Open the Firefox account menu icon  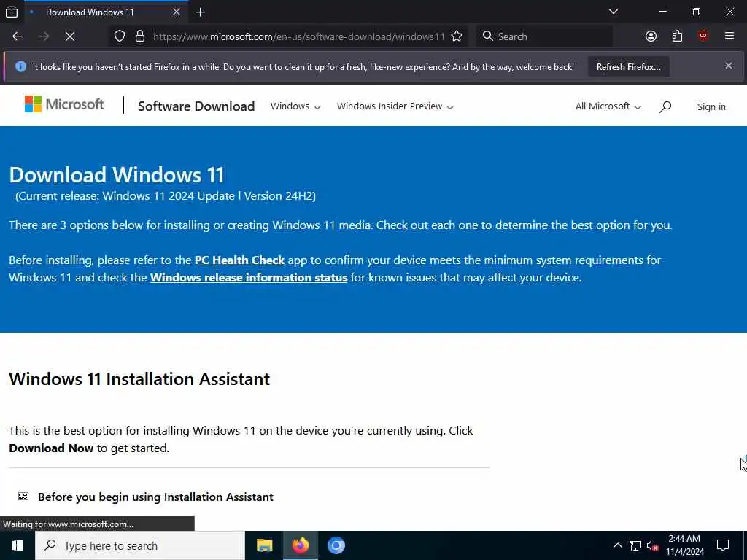pos(651,36)
